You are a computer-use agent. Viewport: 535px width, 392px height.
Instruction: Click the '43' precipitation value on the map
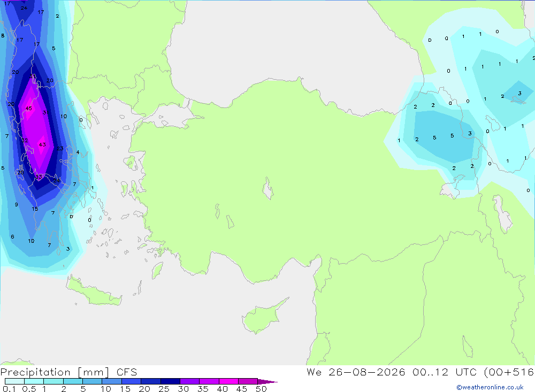tap(42, 144)
